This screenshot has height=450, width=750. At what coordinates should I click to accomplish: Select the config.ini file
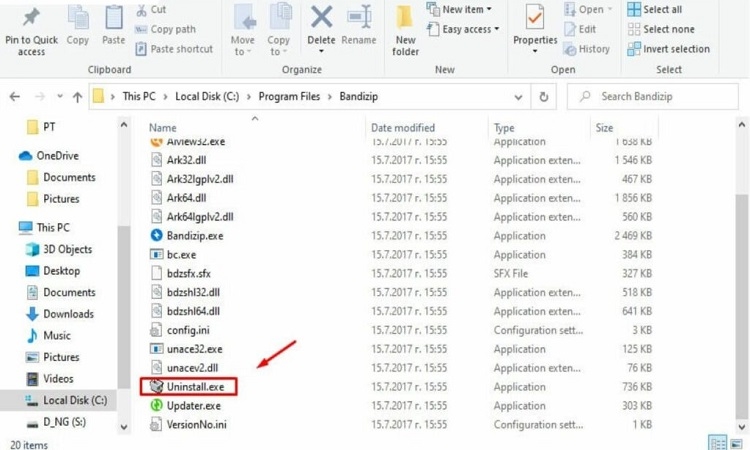[180, 330]
